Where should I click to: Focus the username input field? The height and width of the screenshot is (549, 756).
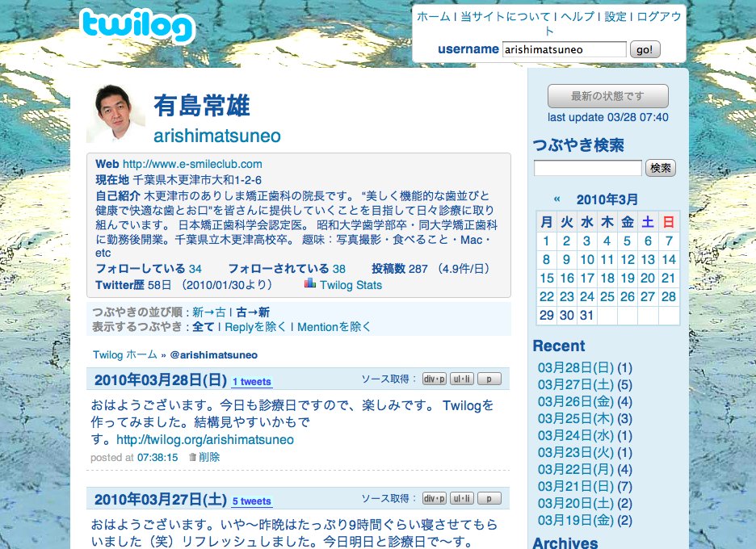click(564, 49)
